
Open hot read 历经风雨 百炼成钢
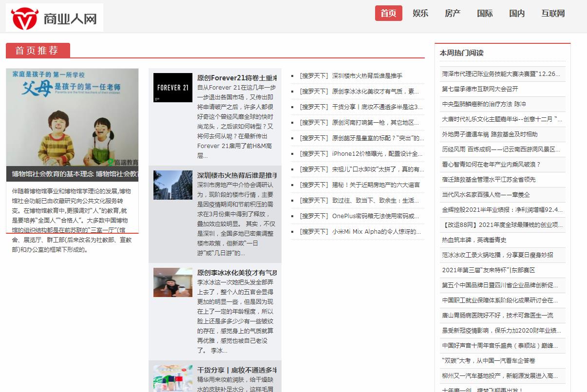coord(501,149)
